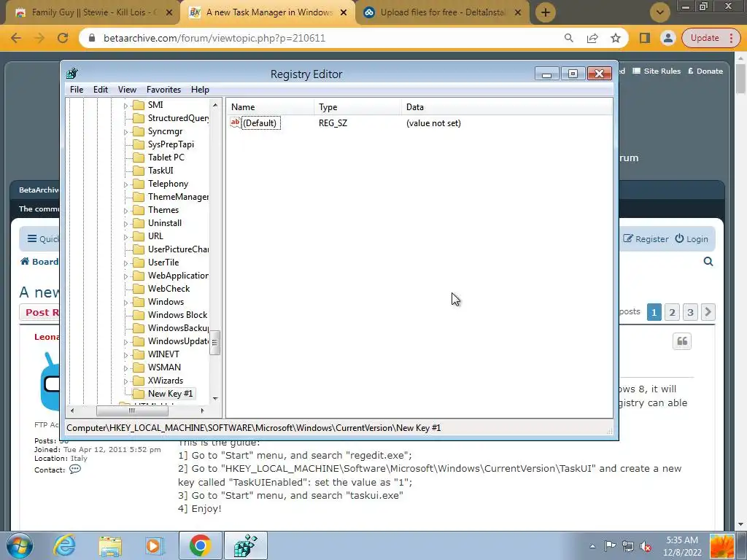Switch to the Family Guy Stewie tab
Viewport: 747px width, 560px height.
click(x=93, y=12)
